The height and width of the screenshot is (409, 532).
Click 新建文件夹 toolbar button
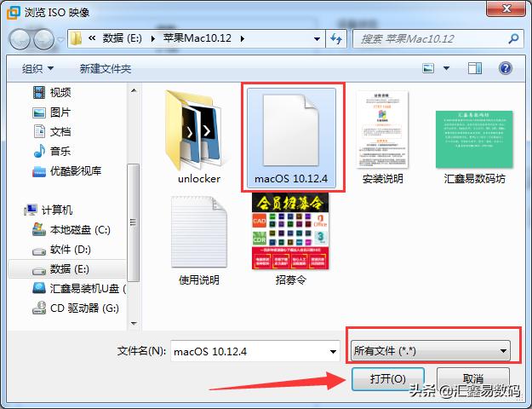[x=106, y=69]
